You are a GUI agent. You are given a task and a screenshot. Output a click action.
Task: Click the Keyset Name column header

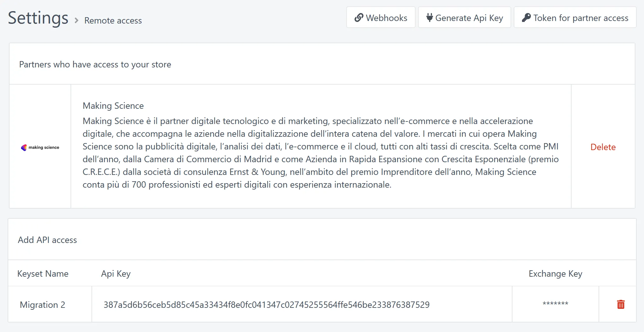coord(43,274)
